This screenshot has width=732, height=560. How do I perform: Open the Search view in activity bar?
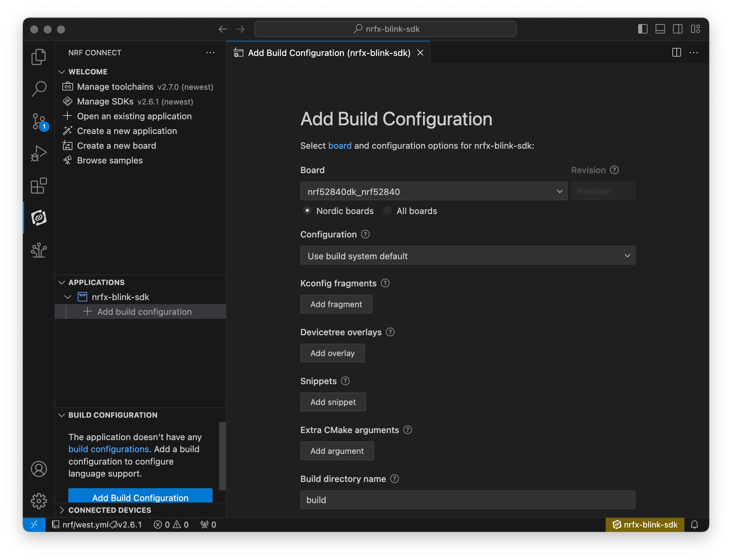39,89
